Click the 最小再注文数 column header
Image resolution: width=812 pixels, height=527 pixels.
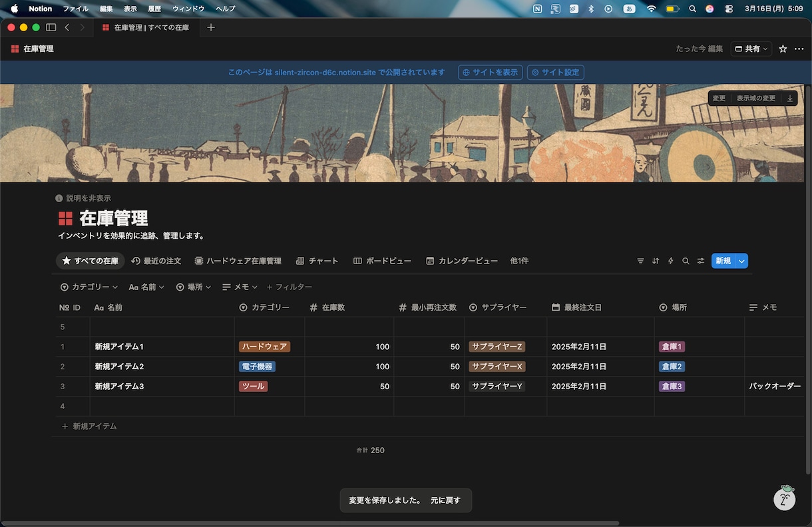point(429,307)
